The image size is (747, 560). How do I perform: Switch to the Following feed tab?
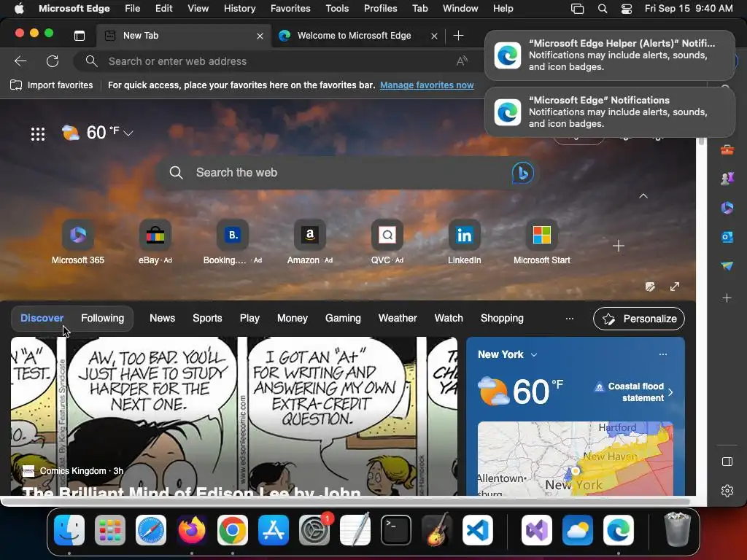[102, 318]
